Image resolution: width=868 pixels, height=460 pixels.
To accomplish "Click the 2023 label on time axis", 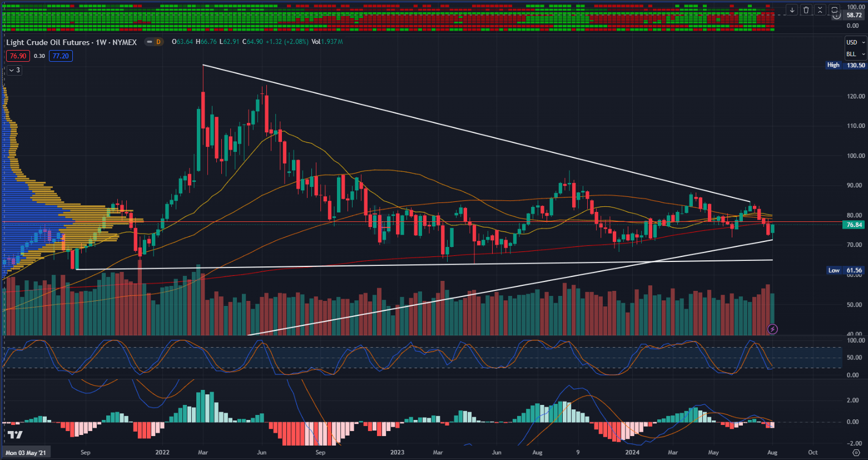I will 397,452.
